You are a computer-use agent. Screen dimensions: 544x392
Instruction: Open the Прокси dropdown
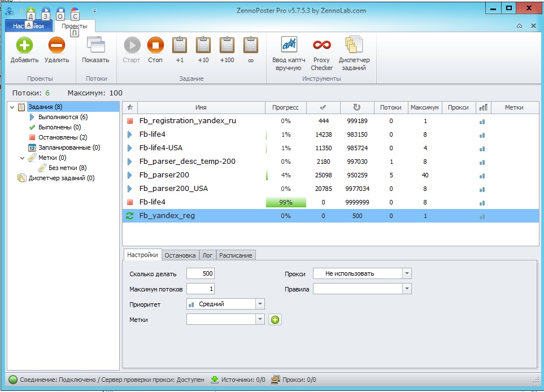(407, 273)
